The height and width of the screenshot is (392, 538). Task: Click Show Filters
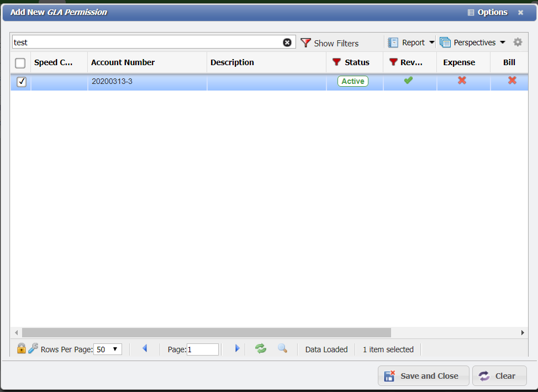coord(335,43)
